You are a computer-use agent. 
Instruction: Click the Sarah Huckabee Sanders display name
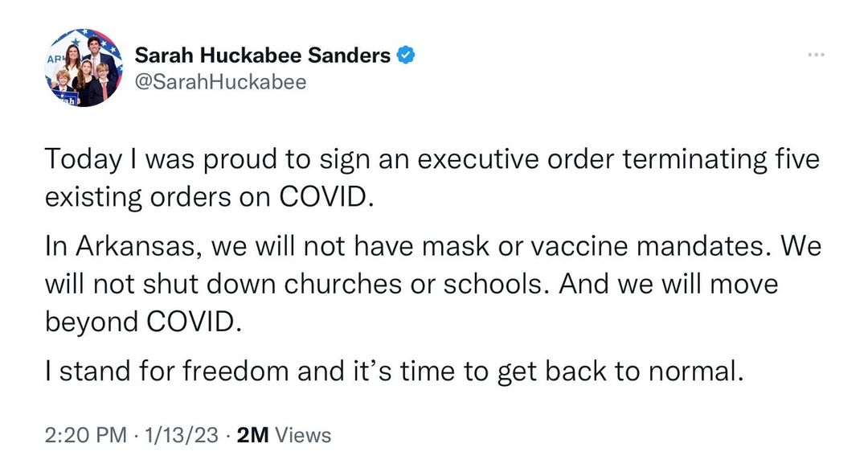262,55
